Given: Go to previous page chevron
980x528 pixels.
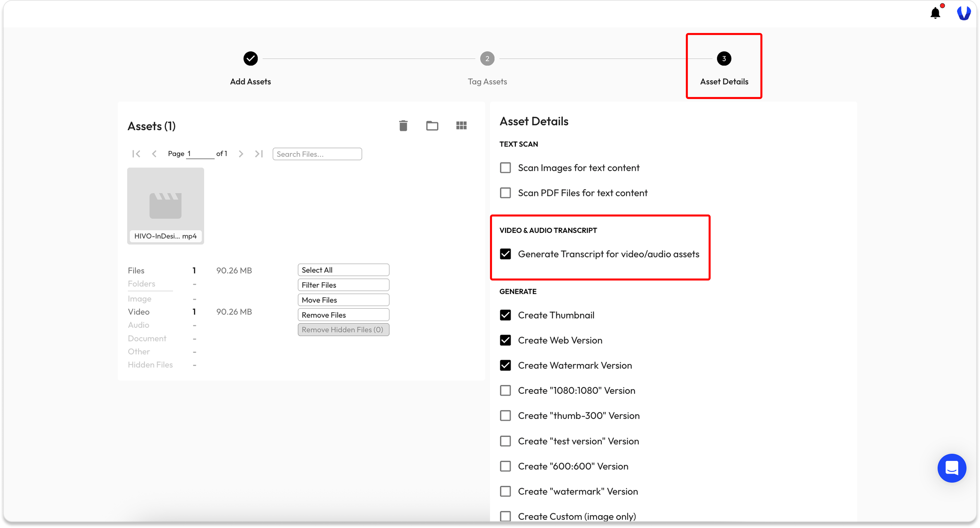Looking at the screenshot, I should click(154, 154).
